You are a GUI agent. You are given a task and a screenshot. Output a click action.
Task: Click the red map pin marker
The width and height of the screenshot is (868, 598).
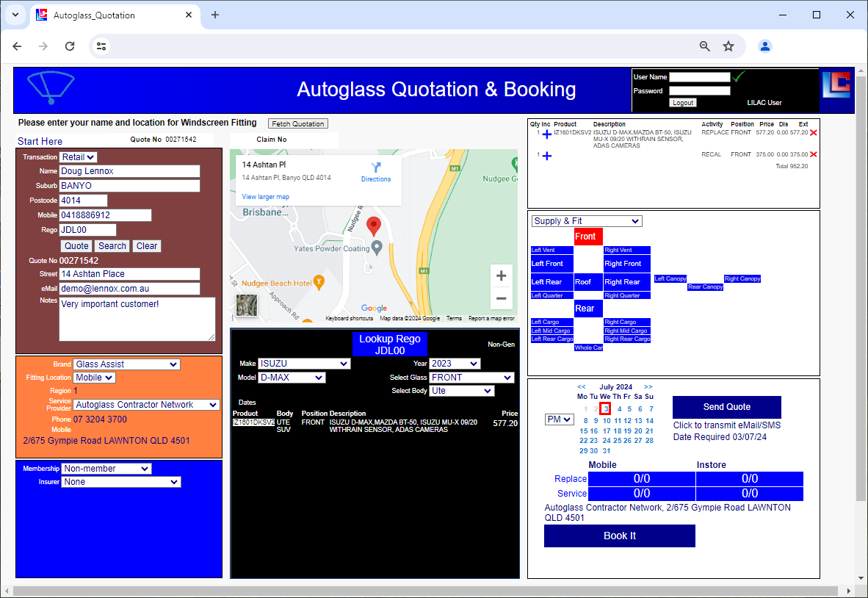click(x=374, y=226)
